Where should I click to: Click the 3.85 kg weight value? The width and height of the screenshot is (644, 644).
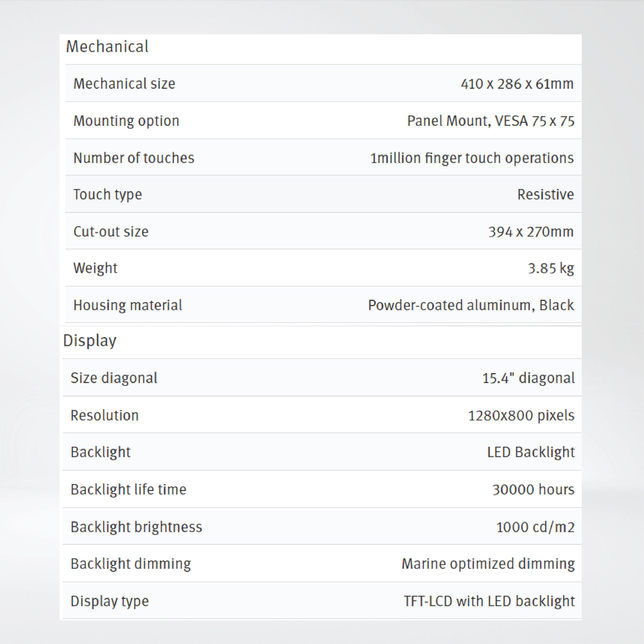(551, 268)
